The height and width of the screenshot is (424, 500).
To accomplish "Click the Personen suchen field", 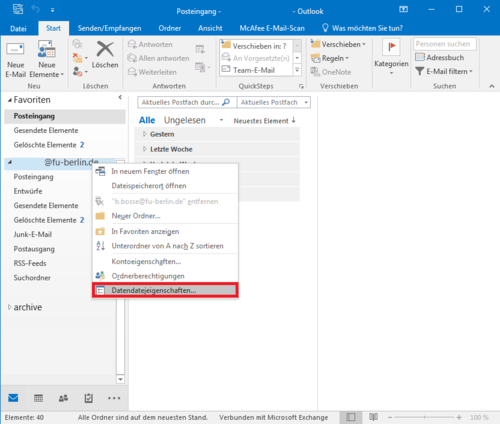I will click(x=445, y=44).
